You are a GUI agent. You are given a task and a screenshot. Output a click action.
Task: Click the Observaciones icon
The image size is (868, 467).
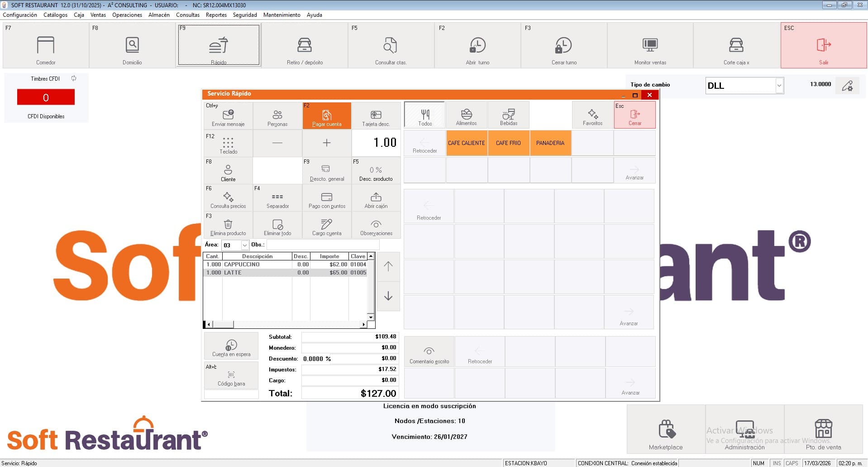[x=376, y=225]
